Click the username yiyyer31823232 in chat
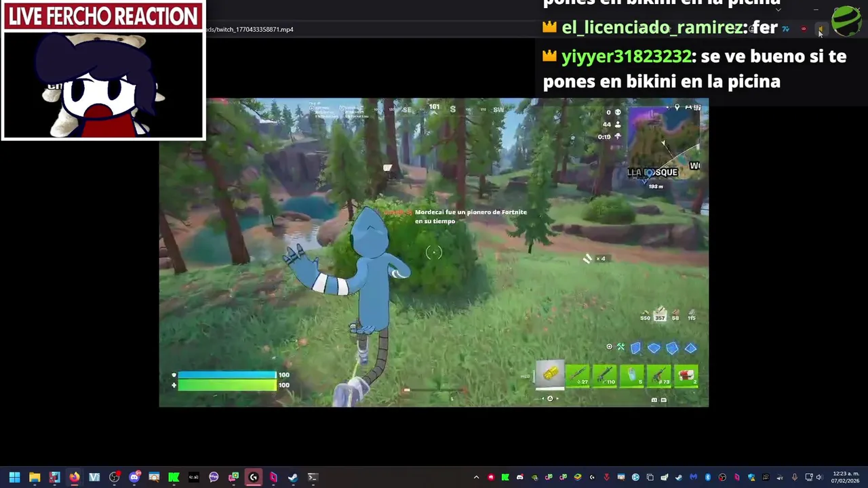This screenshot has height=488, width=868. (x=626, y=57)
